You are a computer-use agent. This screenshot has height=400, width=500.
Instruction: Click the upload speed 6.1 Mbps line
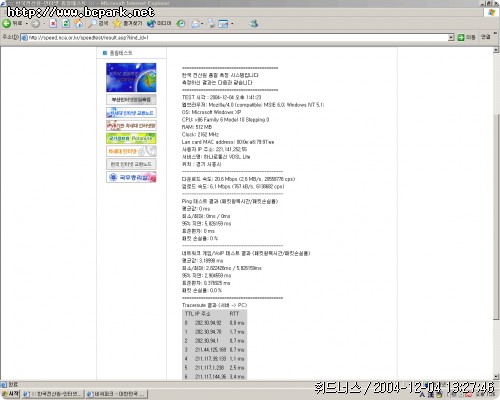[233, 186]
